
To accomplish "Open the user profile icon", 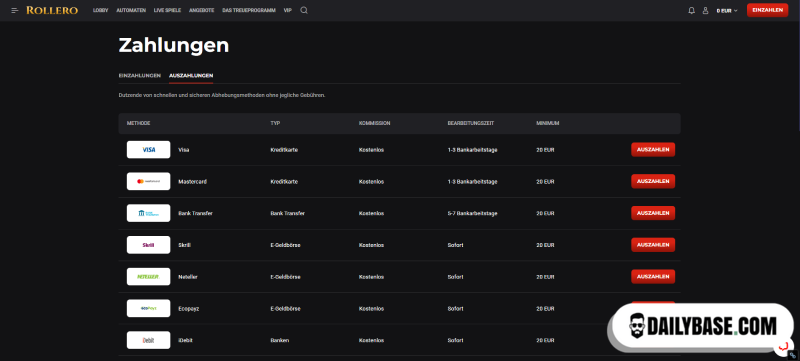I will pyautogui.click(x=706, y=10).
